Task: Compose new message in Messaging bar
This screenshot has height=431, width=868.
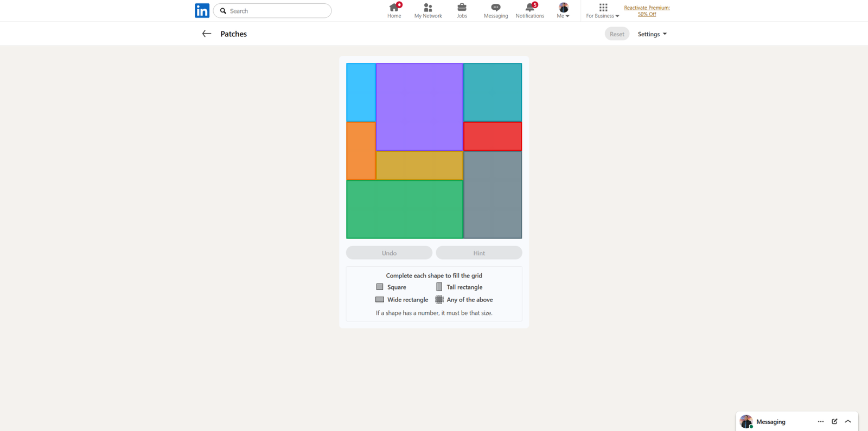Action: coord(834,421)
